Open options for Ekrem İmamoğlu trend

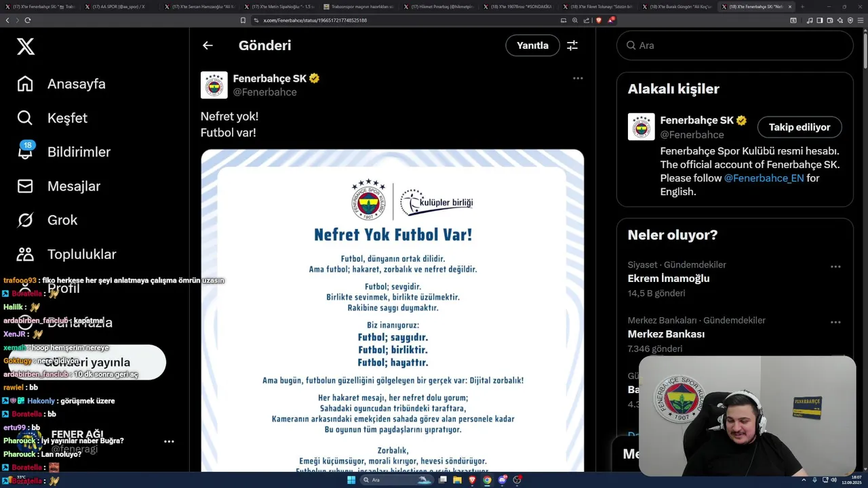(x=835, y=267)
